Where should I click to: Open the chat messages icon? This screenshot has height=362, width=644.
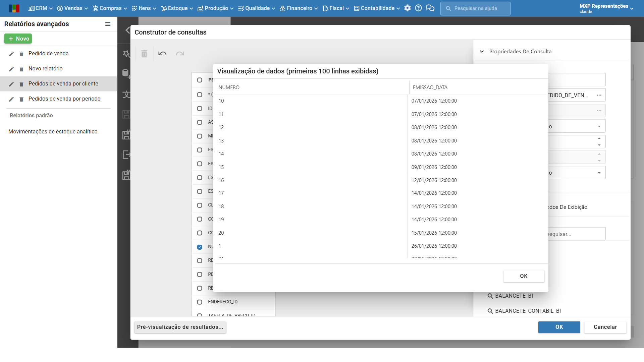click(430, 8)
